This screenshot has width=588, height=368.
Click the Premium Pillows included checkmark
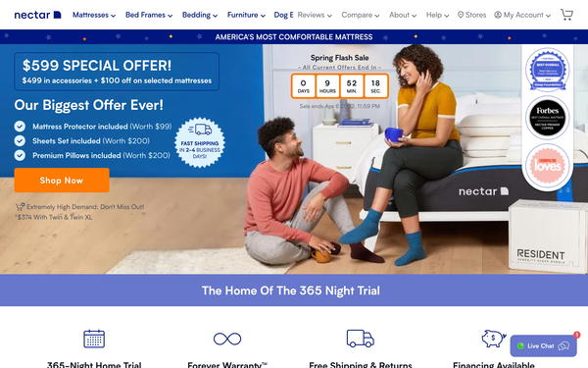coord(20,155)
